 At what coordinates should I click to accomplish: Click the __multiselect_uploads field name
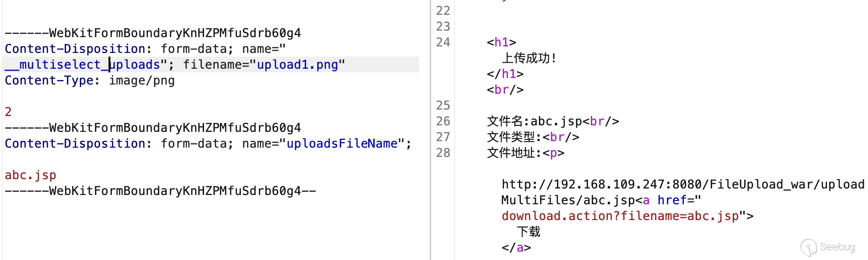coord(83,65)
